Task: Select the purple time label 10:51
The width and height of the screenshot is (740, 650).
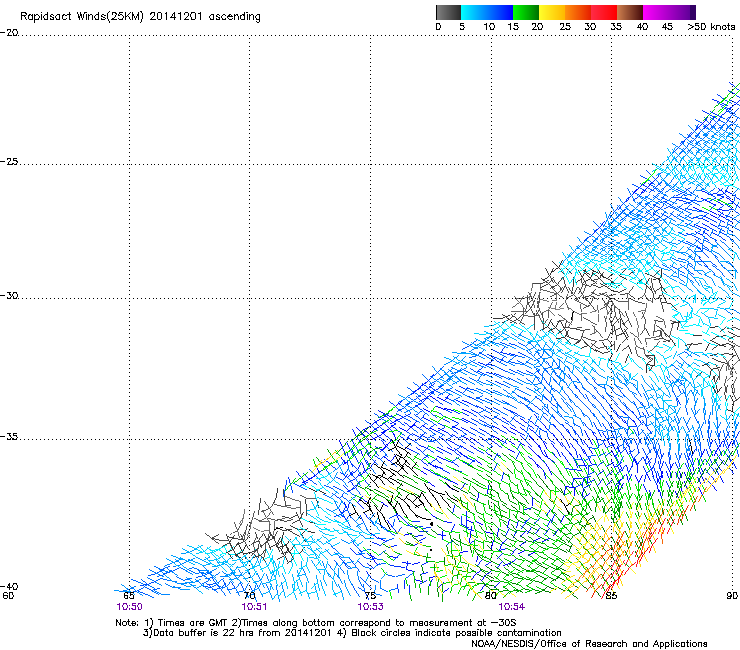Action: pyautogui.click(x=254, y=607)
